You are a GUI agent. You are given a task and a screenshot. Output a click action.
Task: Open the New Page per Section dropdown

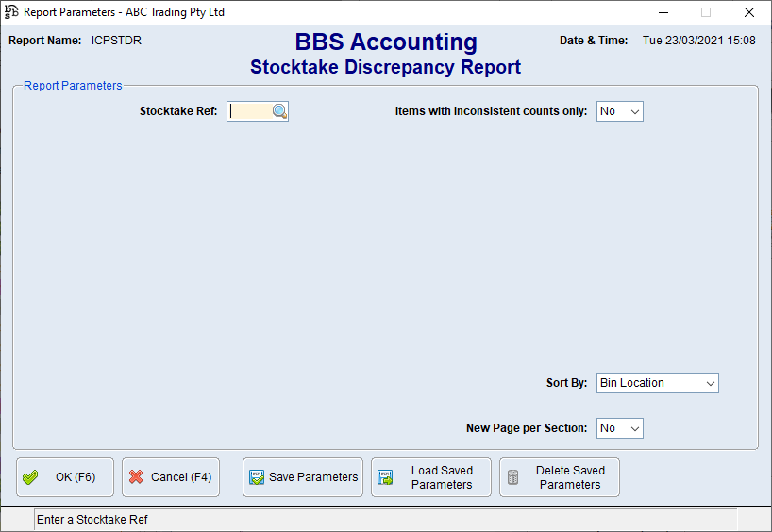coord(620,428)
